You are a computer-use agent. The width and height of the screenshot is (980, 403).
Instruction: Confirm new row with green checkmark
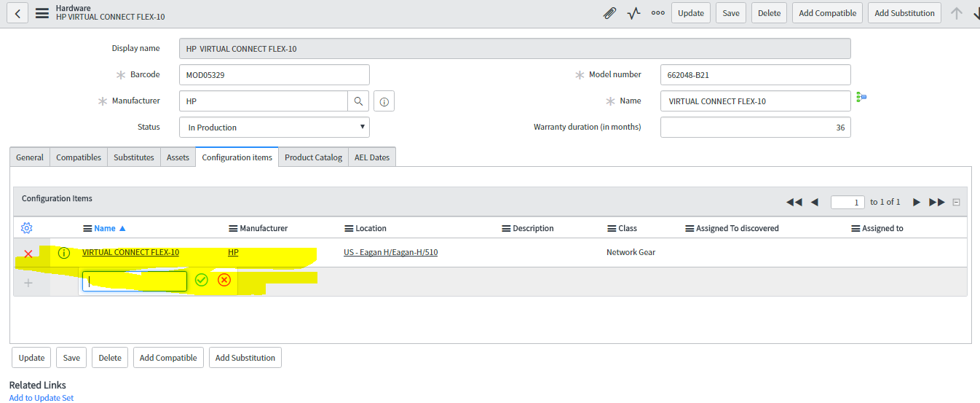(x=202, y=280)
